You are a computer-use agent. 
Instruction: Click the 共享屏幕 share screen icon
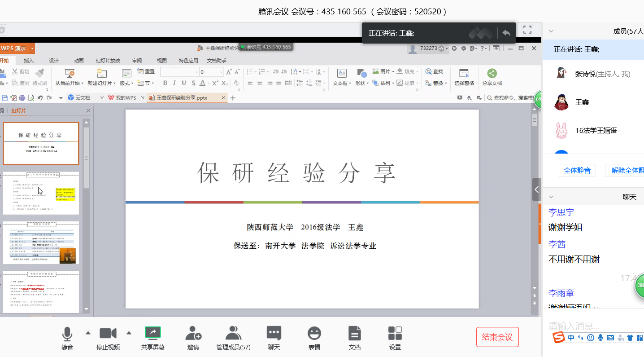[x=153, y=333]
